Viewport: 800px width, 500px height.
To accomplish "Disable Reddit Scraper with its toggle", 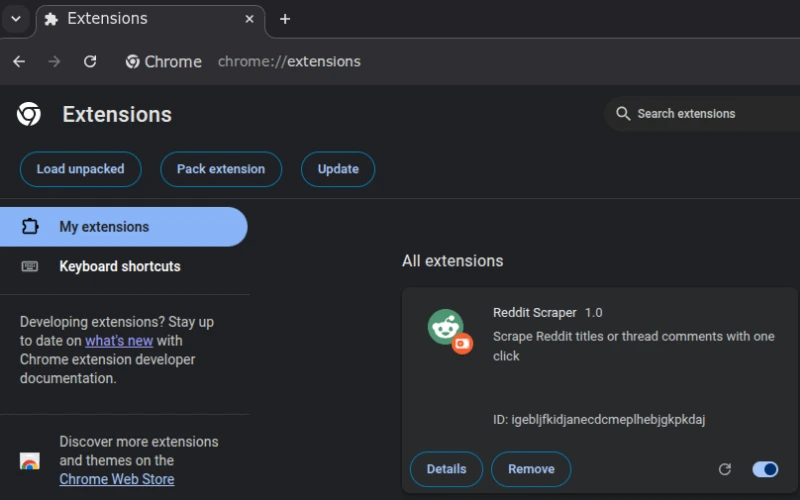I will click(x=765, y=469).
